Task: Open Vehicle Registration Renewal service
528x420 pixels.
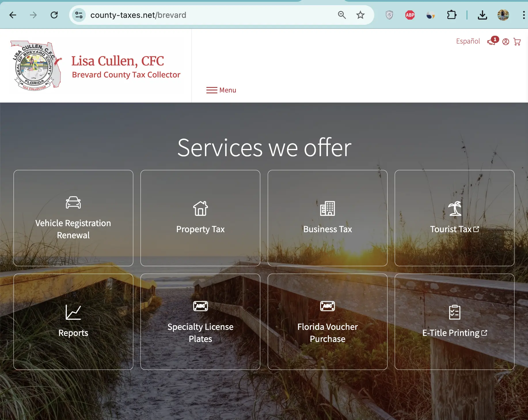Action: (73, 218)
